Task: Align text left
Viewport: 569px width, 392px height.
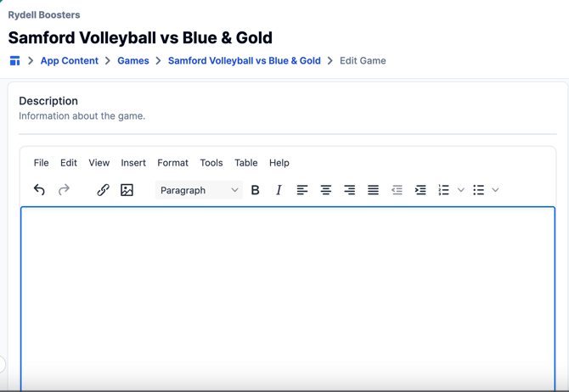Action: pos(302,190)
